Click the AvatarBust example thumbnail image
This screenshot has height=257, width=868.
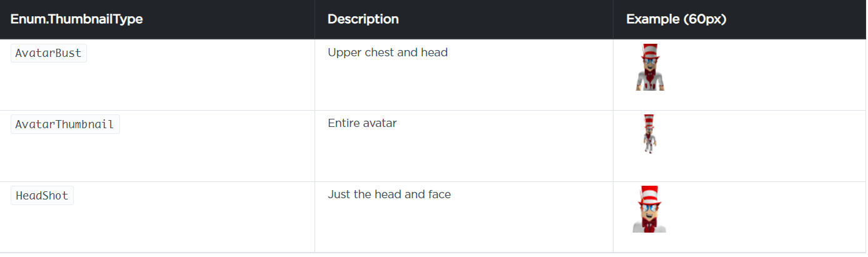pyautogui.click(x=650, y=68)
